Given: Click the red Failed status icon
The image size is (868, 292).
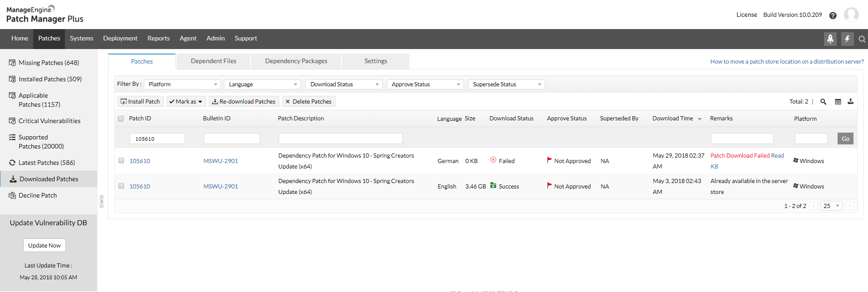Looking at the screenshot, I should (493, 160).
